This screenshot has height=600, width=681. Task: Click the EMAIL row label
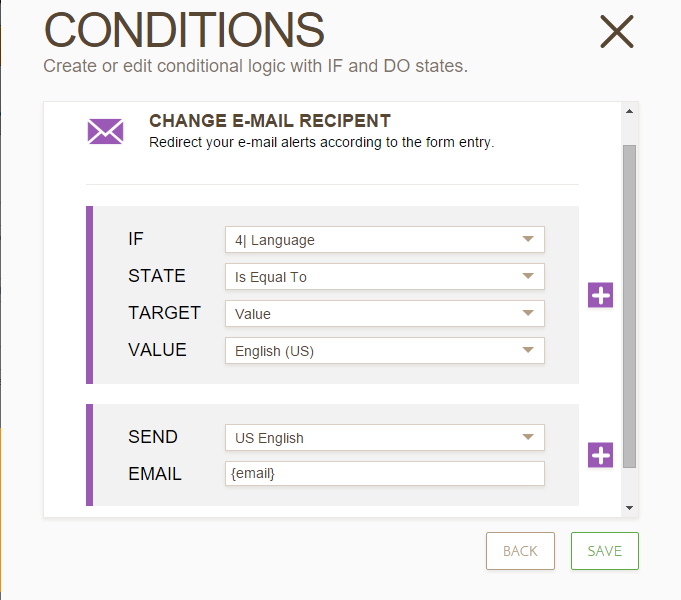point(155,474)
